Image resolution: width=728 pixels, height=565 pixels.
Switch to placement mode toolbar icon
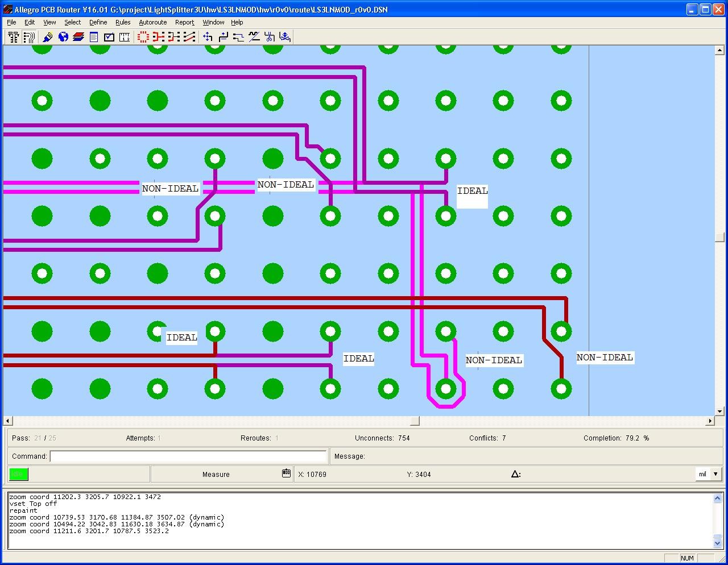click(x=14, y=37)
